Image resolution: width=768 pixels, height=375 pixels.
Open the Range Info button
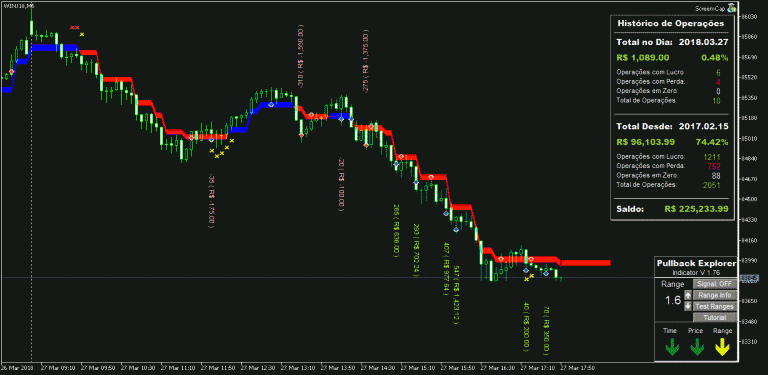pos(715,295)
